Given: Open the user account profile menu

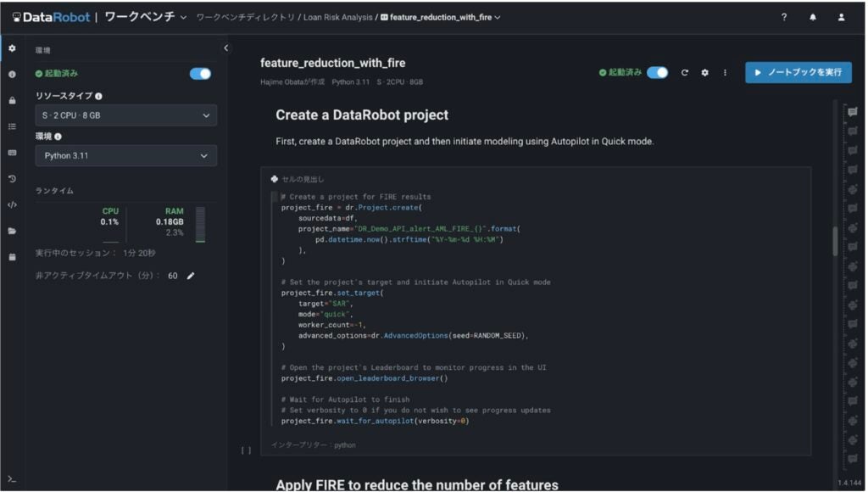Looking at the screenshot, I should (x=841, y=17).
